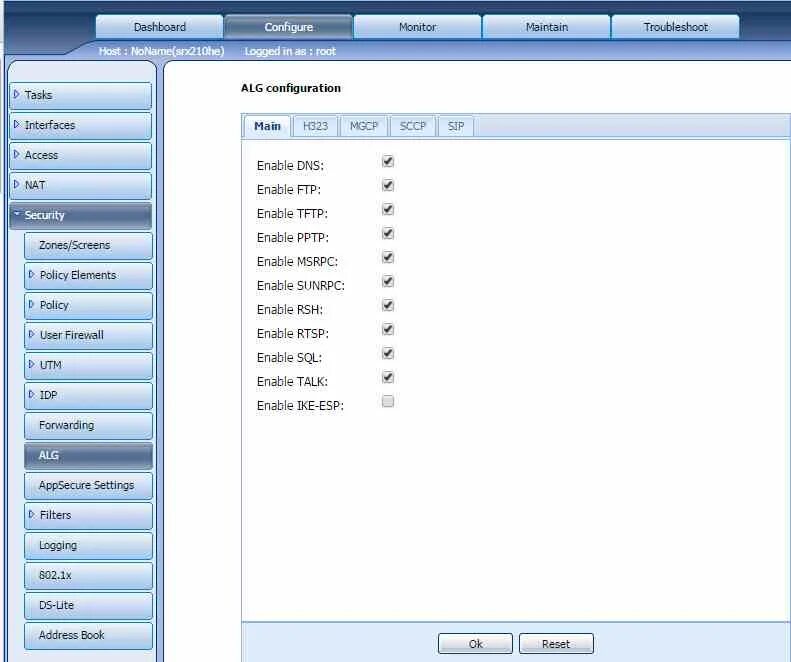Expand the Filters submenu arrow
The height and width of the screenshot is (662, 791).
pyautogui.click(x=32, y=515)
